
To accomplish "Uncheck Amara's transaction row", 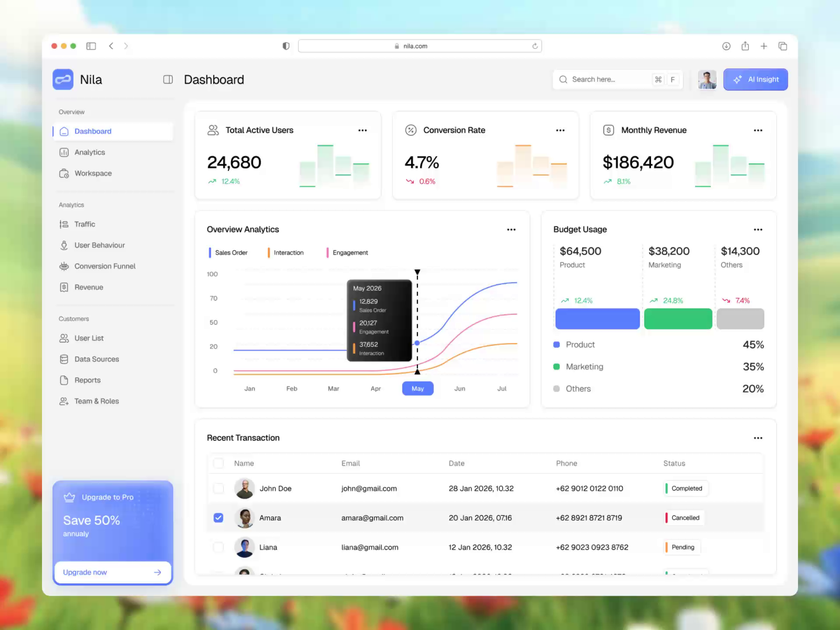I will [218, 518].
